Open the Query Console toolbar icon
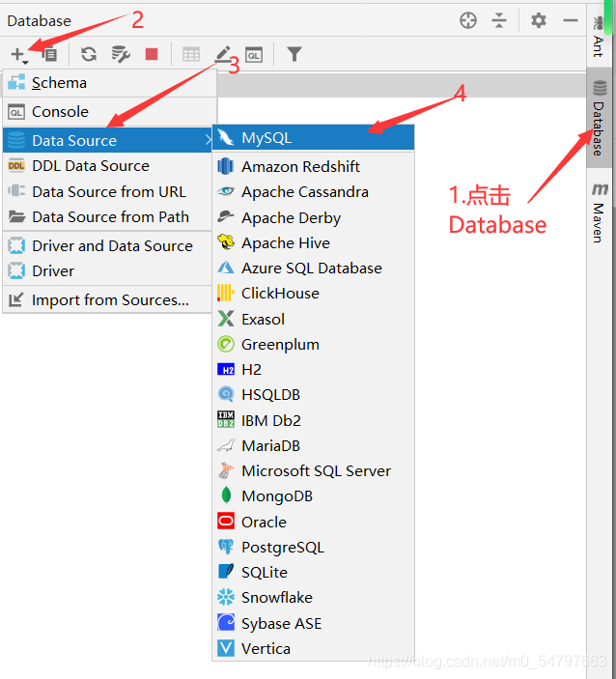Image resolution: width=616 pixels, height=679 pixels. tap(254, 54)
